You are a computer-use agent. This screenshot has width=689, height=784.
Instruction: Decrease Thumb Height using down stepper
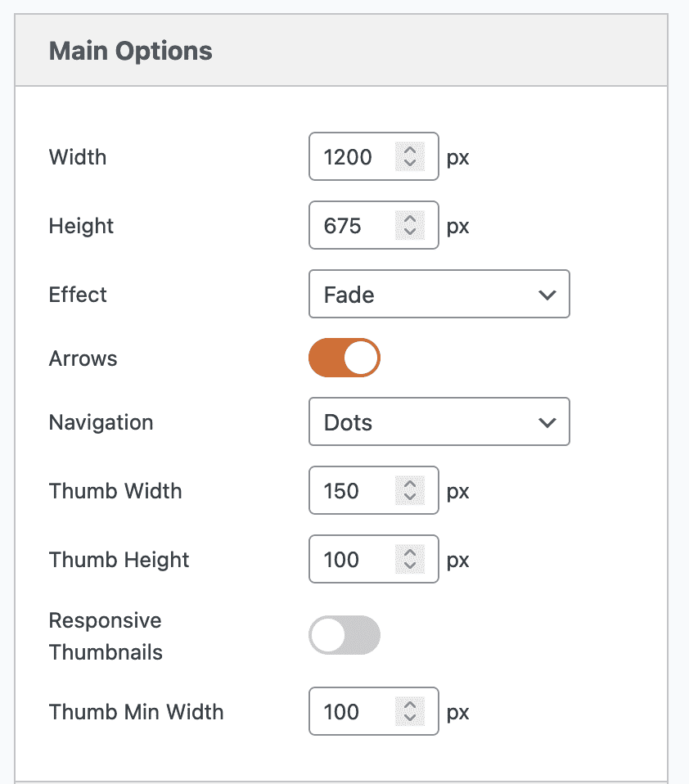pyautogui.click(x=410, y=566)
